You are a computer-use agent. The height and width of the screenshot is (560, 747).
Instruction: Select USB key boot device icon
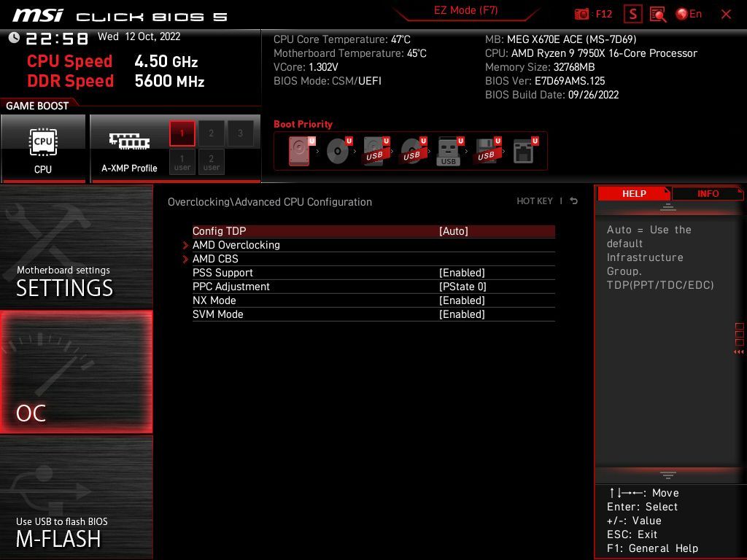click(x=450, y=151)
